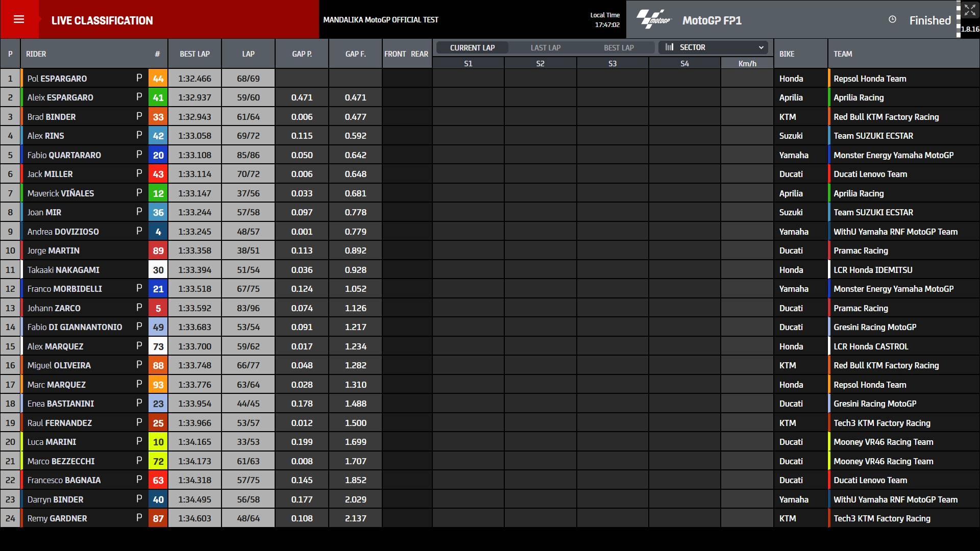Click the bar chart icon beside SECTOR
The width and height of the screenshot is (980, 551).
click(669, 47)
